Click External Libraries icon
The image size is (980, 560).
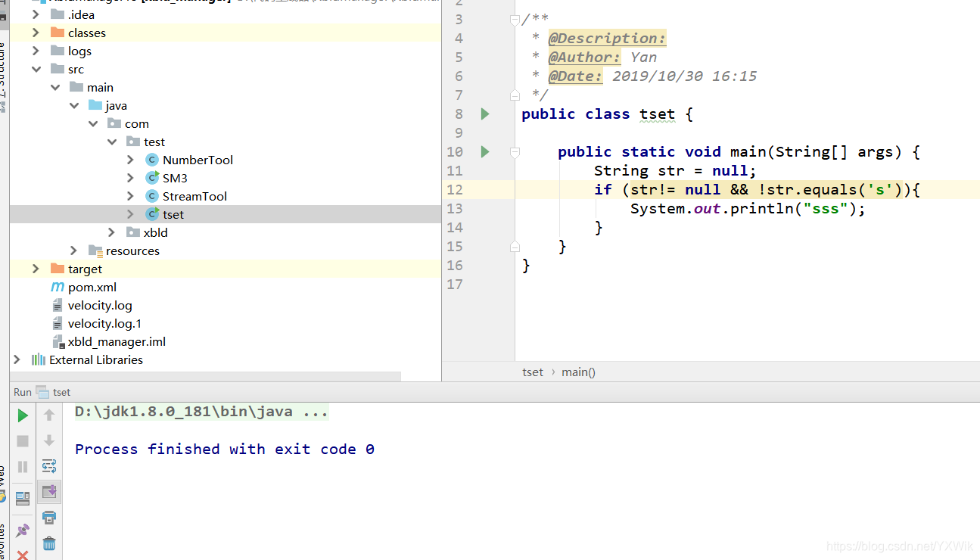(x=39, y=359)
